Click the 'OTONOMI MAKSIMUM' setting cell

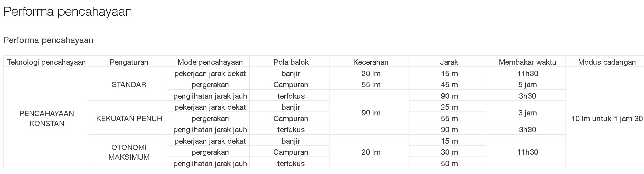[x=129, y=152]
